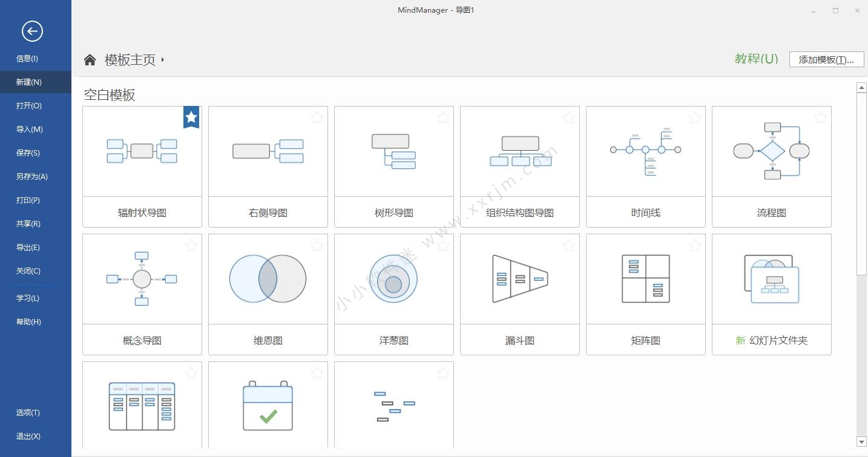
Task: Click the back arrow circle icon
Action: point(32,31)
